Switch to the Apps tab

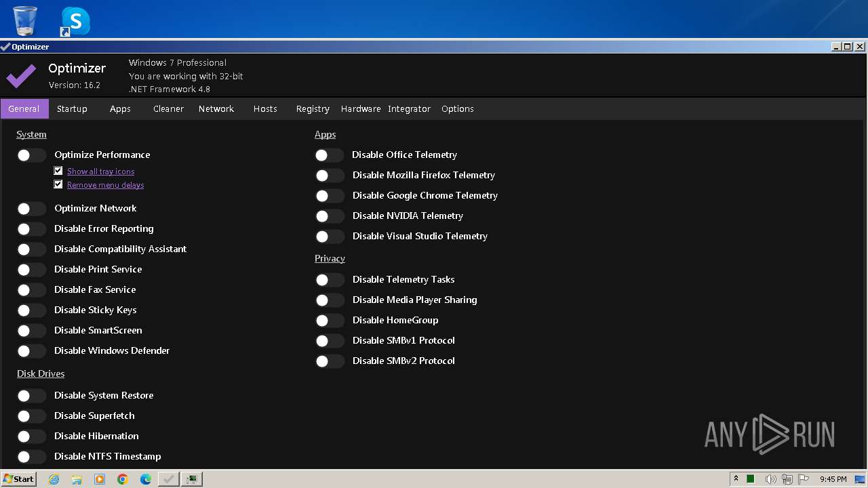(120, 108)
